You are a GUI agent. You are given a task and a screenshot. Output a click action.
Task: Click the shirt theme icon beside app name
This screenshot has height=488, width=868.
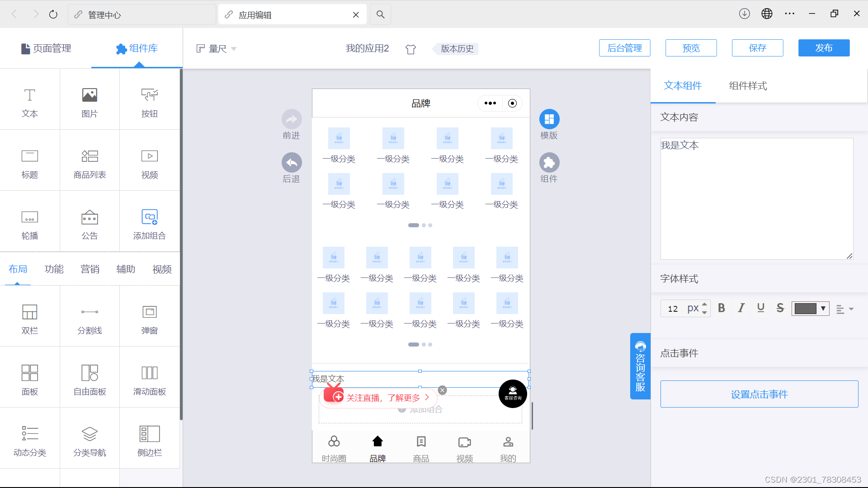410,49
